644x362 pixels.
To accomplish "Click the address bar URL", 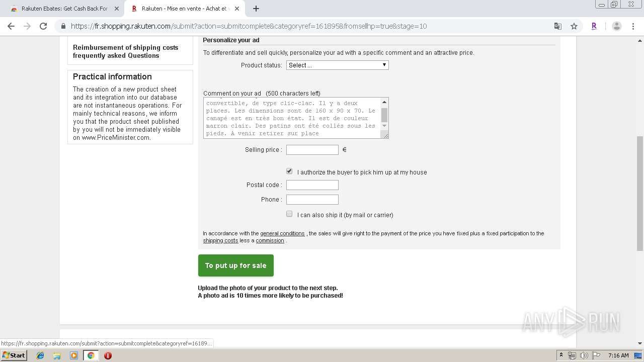I will coord(249,26).
